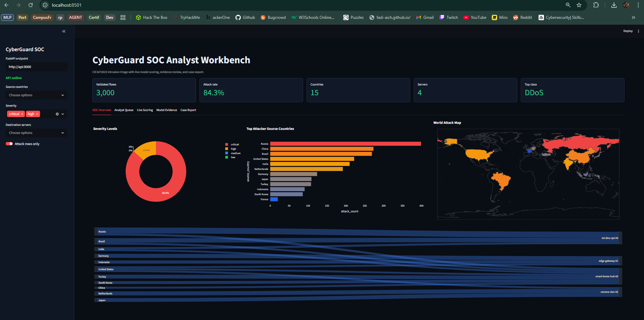Open the Reddit bookmark
The image size is (644, 320).
click(x=522, y=17)
